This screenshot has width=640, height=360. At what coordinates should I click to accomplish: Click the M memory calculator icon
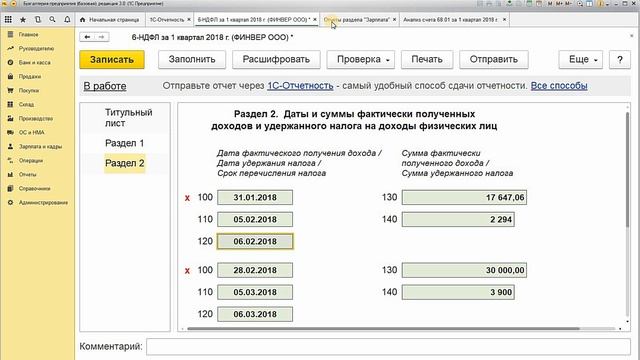pos(550,4)
